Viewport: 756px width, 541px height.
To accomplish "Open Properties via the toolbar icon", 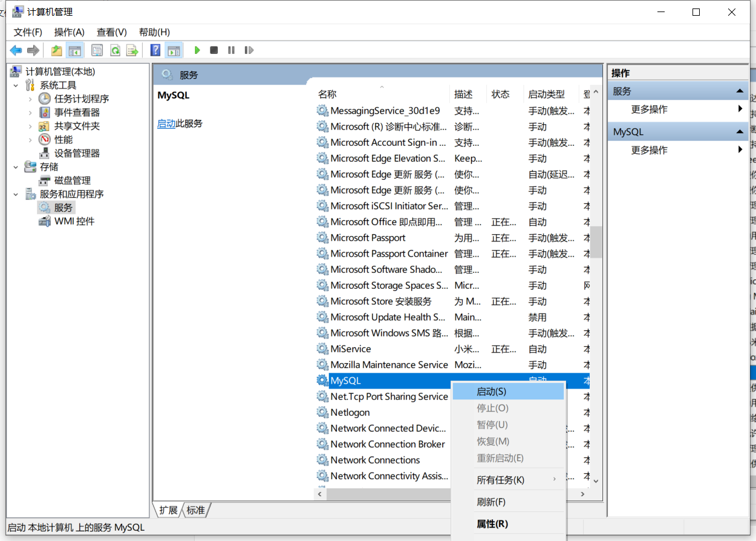I will [x=97, y=50].
